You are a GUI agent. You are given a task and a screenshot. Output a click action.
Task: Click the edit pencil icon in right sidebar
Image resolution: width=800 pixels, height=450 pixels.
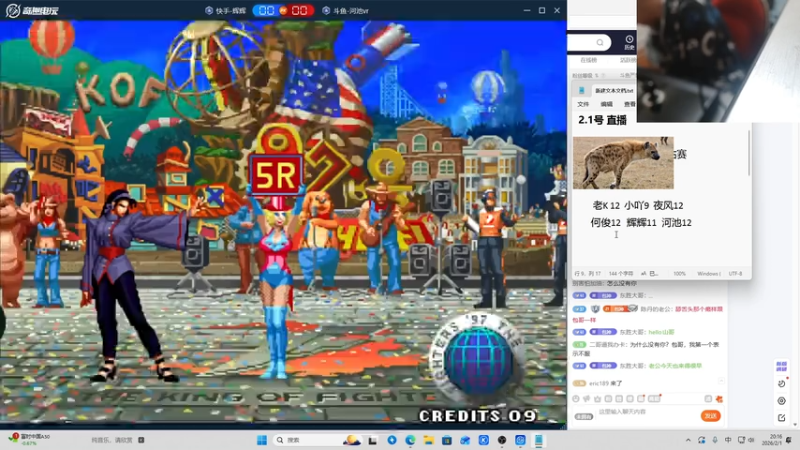tap(782, 418)
